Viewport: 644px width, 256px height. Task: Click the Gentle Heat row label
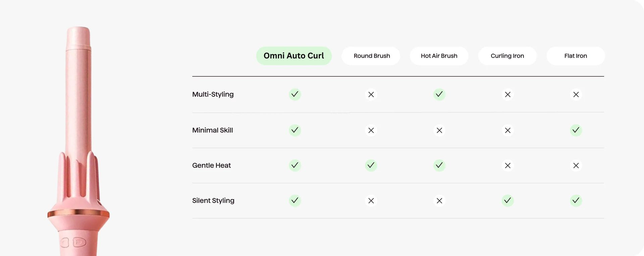[x=212, y=165]
